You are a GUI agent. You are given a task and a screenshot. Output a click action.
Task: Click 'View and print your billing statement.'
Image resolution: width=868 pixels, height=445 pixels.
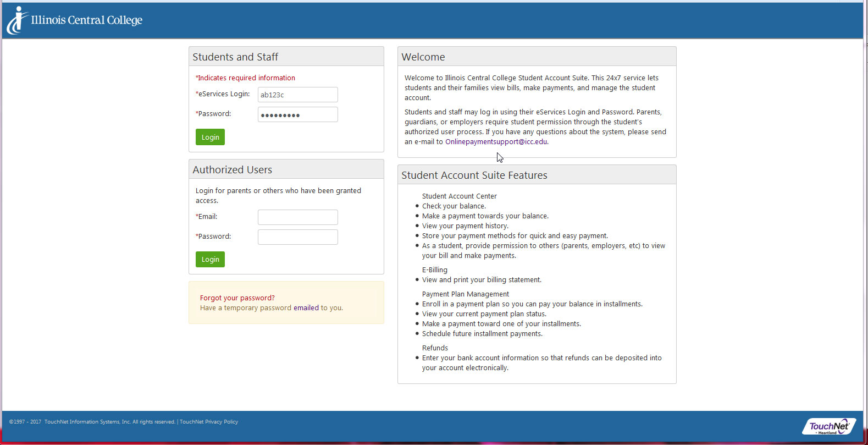482,280
